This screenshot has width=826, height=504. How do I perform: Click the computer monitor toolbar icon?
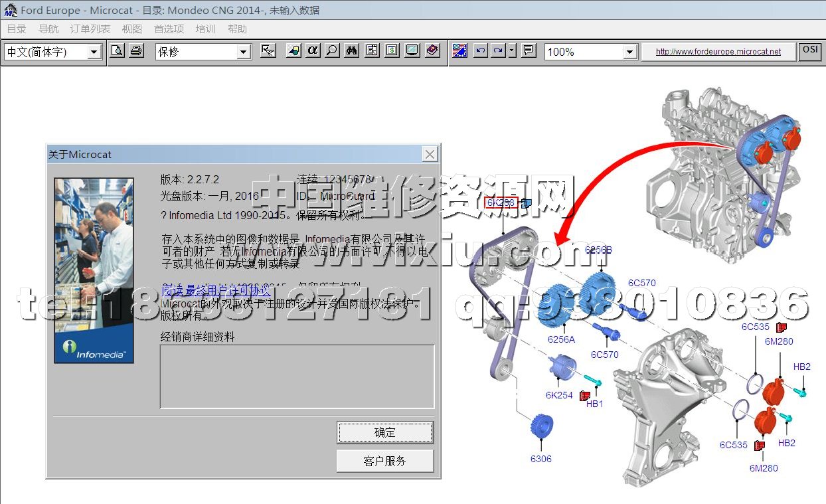(x=412, y=51)
